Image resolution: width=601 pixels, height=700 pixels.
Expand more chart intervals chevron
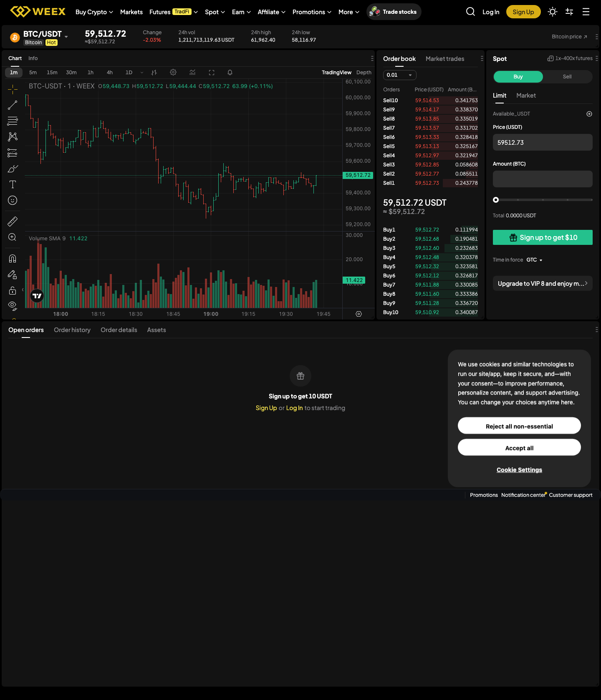[x=142, y=73]
